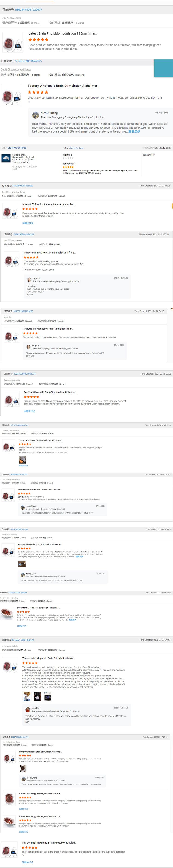Image resolution: width=173 pixels, height=868 pixels.
Task: Open review photo under Malaysia buyer's review
Action: pyautogui.click(x=22, y=460)
